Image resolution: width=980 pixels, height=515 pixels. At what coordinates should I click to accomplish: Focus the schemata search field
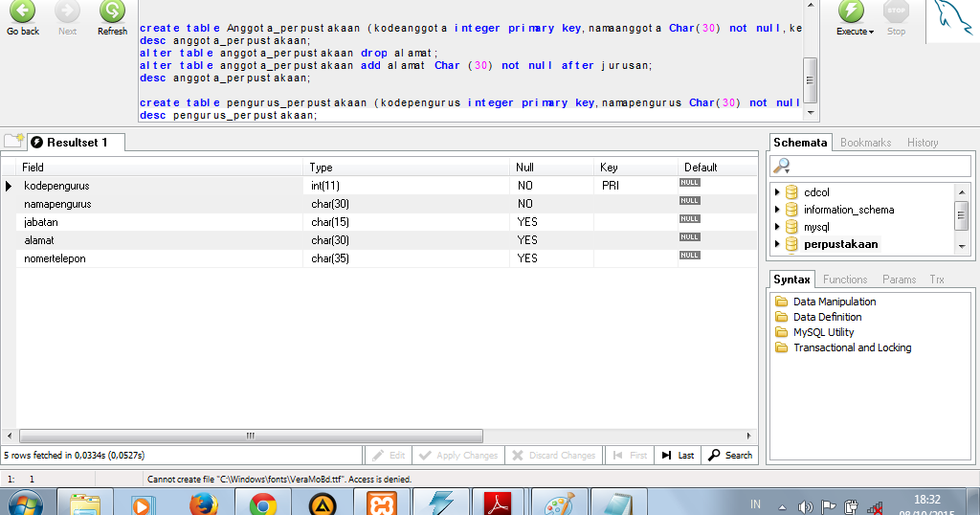(870, 167)
